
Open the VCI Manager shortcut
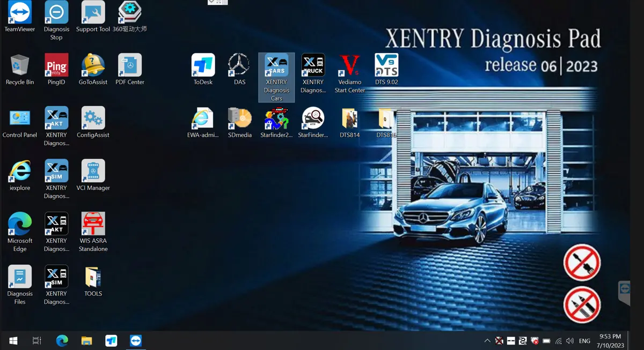tap(93, 175)
